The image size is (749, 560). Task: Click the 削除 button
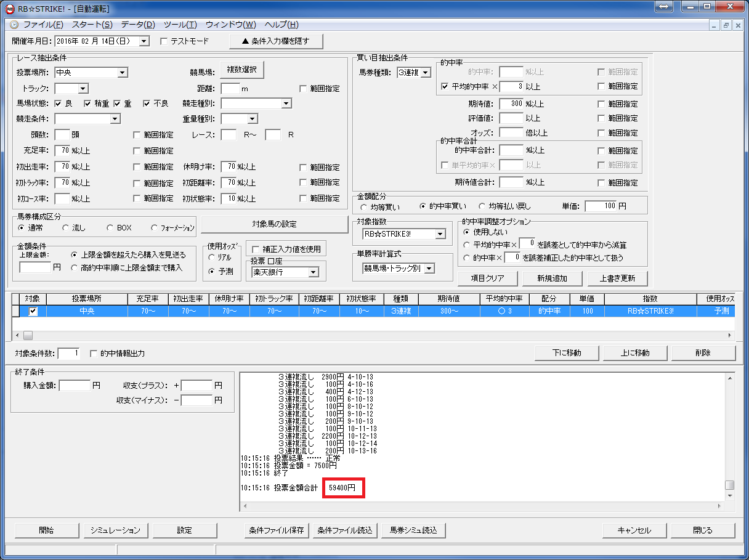point(703,353)
